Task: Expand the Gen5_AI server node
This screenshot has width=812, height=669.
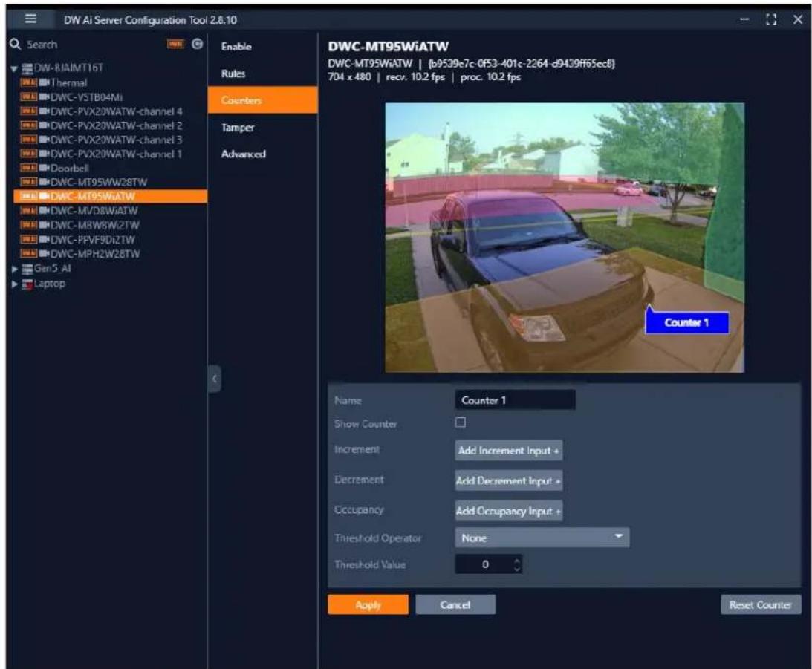Action: pos(15,269)
